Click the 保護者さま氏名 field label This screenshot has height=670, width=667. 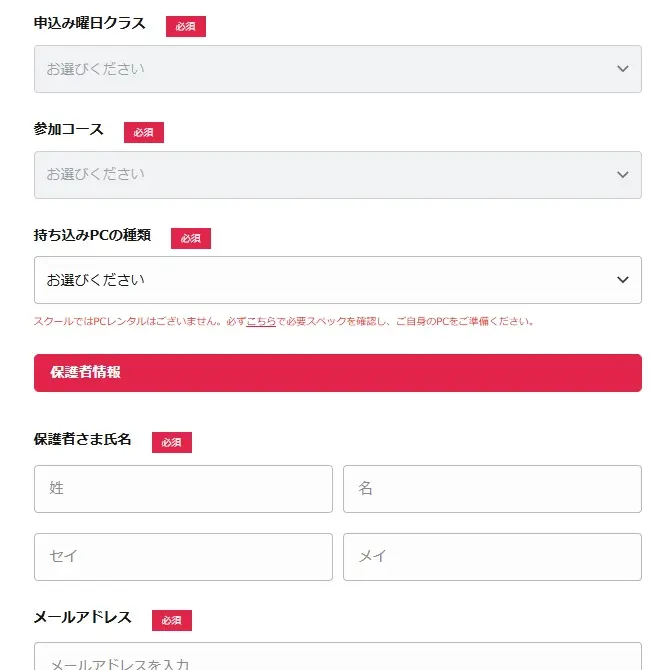pos(83,440)
